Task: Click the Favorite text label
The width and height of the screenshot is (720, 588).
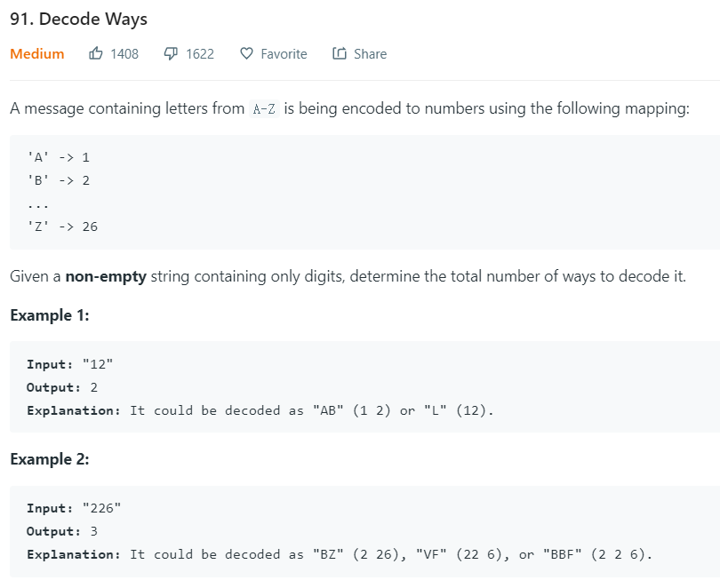Action: (284, 54)
